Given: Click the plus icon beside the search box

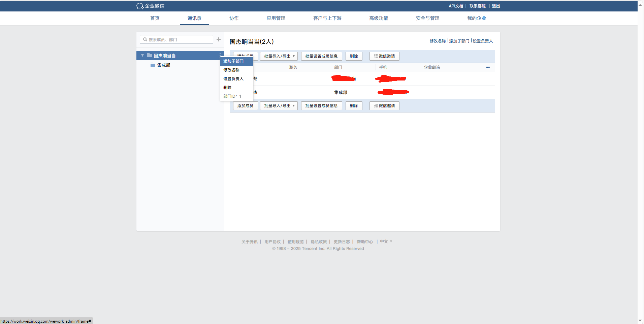Looking at the screenshot, I should [219, 39].
